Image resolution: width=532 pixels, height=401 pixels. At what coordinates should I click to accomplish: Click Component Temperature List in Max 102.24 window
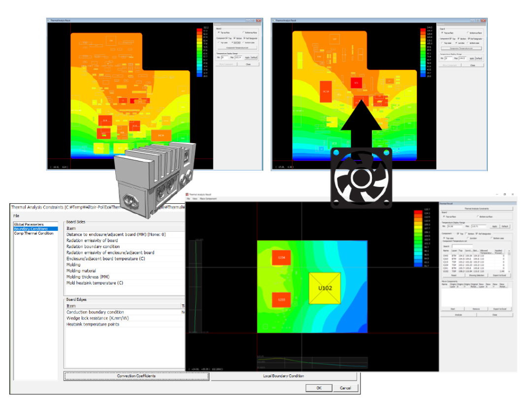pyautogui.click(x=237, y=48)
